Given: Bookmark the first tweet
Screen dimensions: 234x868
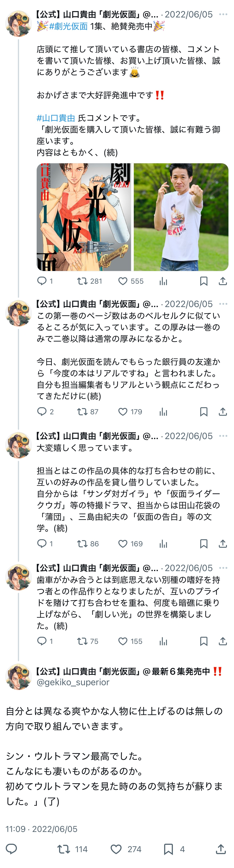Looking at the screenshot, I should pos(204,281).
